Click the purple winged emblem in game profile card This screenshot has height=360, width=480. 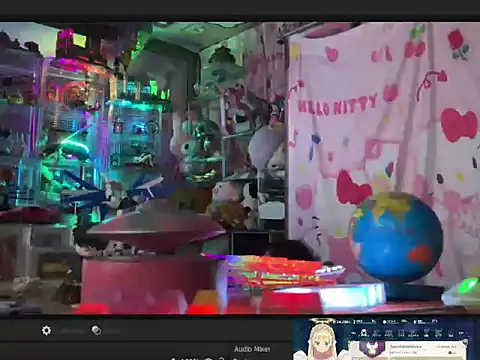coord(371,349)
